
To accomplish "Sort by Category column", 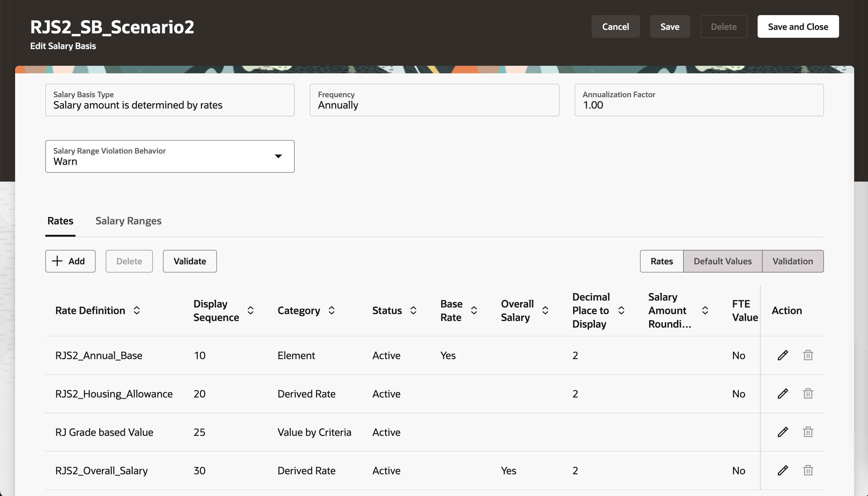I will [331, 310].
